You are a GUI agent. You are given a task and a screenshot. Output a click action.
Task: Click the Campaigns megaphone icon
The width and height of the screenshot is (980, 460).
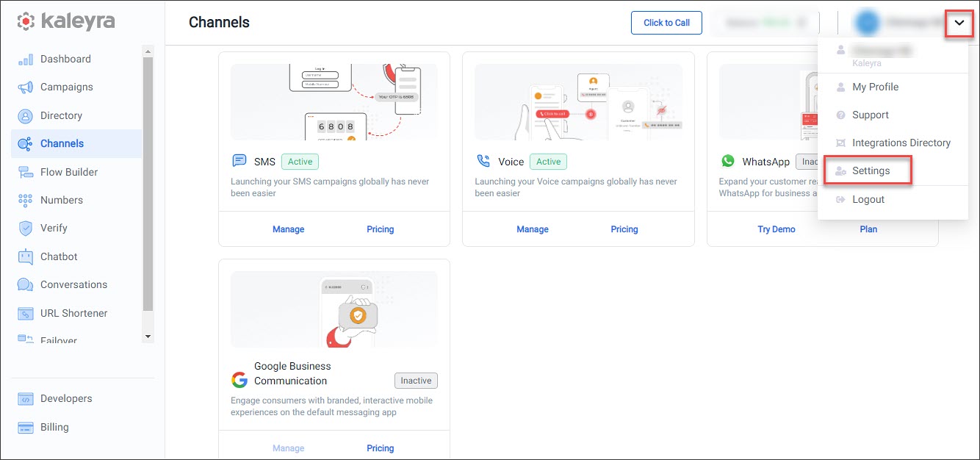pyautogui.click(x=26, y=87)
